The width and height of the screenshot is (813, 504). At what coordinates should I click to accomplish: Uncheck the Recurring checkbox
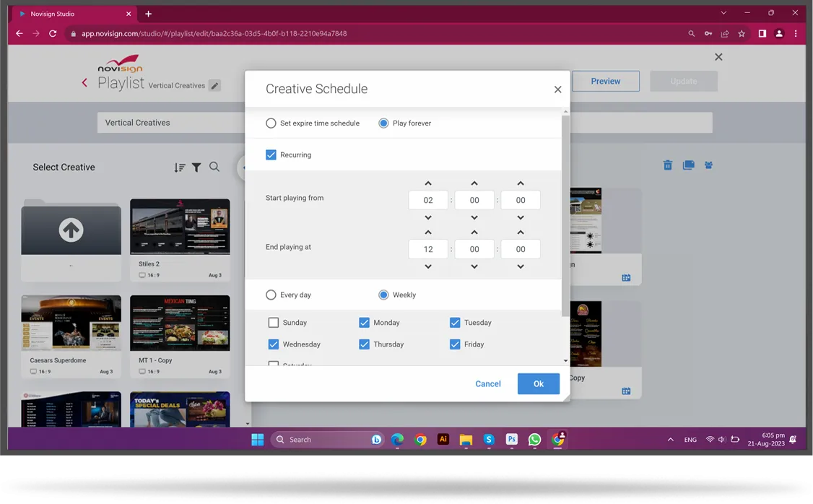[271, 155]
